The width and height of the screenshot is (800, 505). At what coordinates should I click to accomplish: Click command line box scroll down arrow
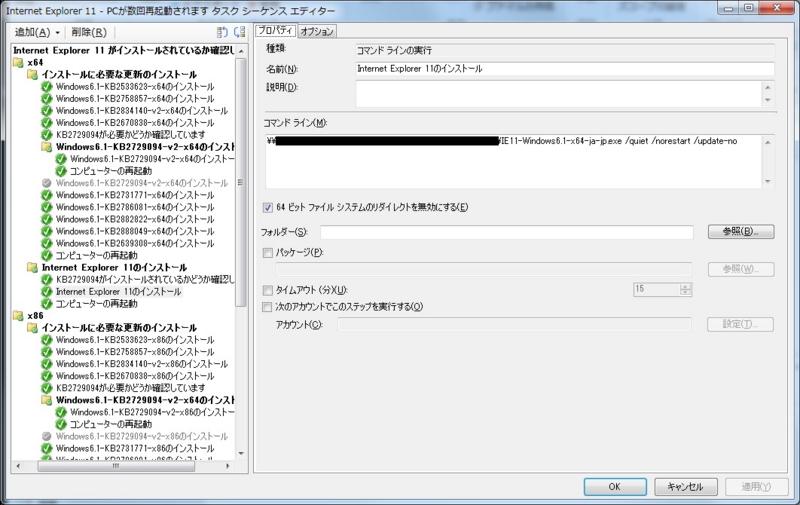coord(768,182)
